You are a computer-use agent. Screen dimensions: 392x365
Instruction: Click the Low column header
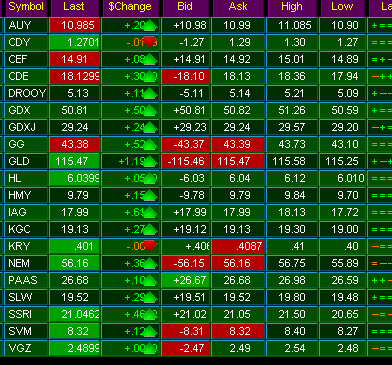coord(342,7)
